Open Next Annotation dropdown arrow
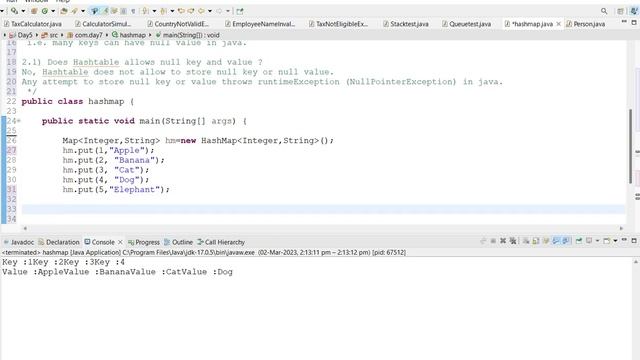 point(154,11)
